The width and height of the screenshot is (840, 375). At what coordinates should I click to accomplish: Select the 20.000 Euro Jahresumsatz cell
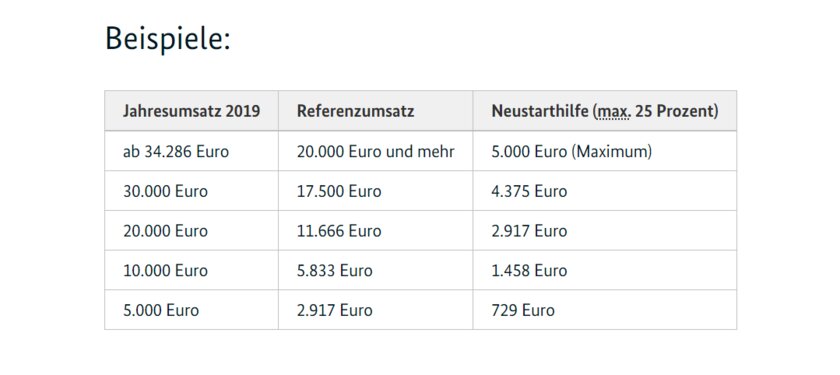point(192,230)
